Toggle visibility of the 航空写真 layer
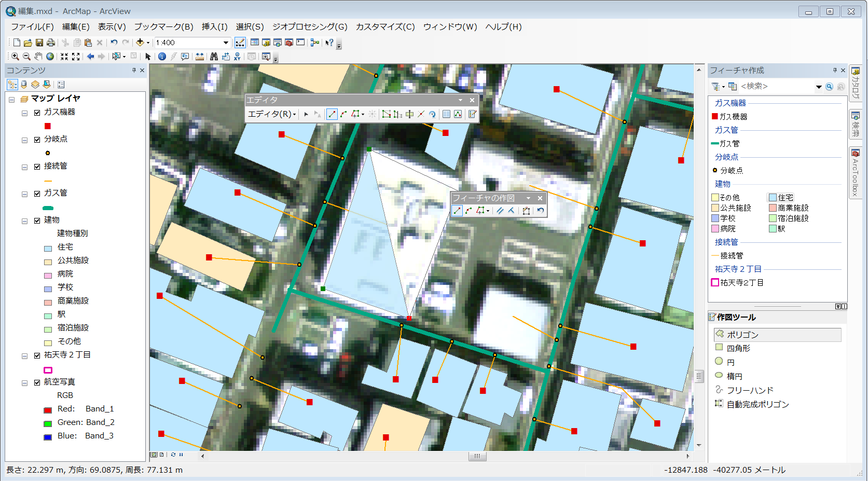868x481 pixels. click(37, 382)
